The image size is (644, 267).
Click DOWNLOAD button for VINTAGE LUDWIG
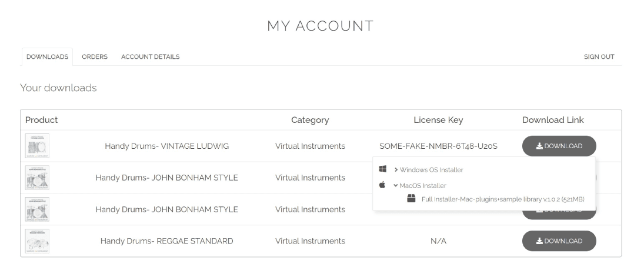tap(559, 146)
